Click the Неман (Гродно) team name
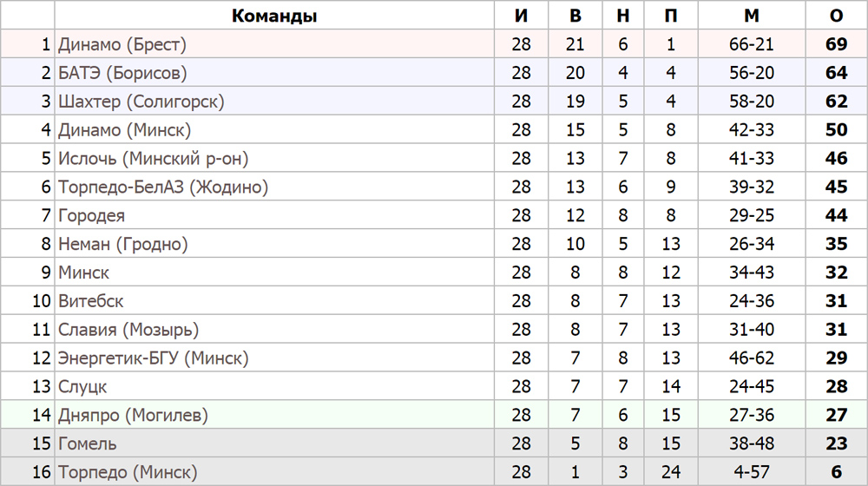Image resolution: width=868 pixels, height=486 pixels. [x=123, y=244]
